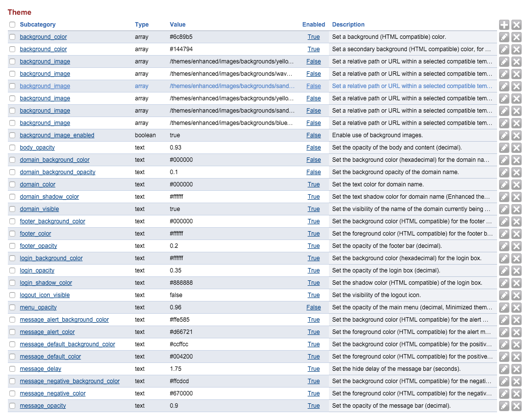Click the edit pencil for message_negative_color
This screenshot has width=532, height=420.
504,393
